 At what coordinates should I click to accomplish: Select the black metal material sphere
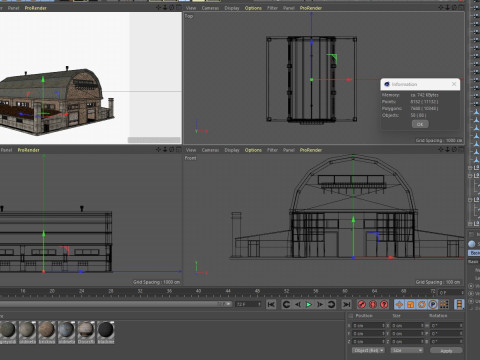106,330
